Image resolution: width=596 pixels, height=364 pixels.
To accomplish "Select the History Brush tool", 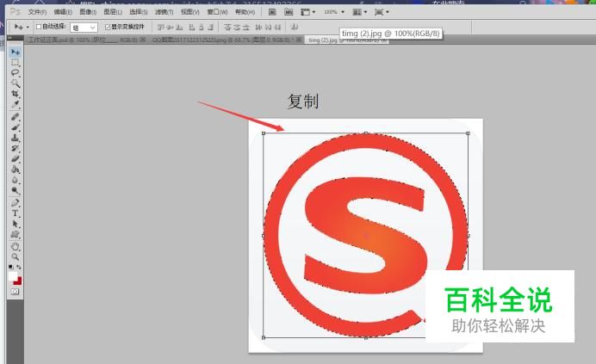I will (16, 148).
